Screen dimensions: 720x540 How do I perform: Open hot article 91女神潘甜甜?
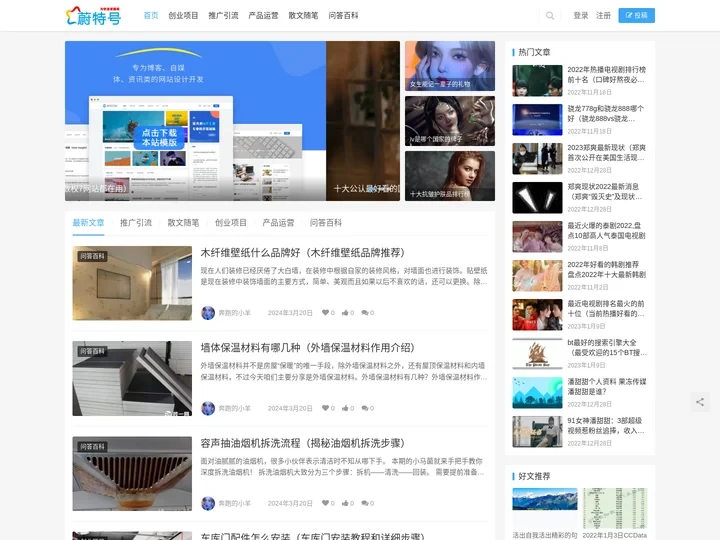click(x=606, y=426)
